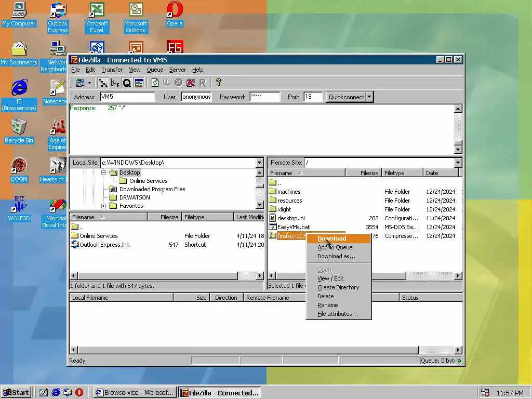Open the Quickconnect history dropdown arrow
The image size is (532, 399).
point(369,97)
